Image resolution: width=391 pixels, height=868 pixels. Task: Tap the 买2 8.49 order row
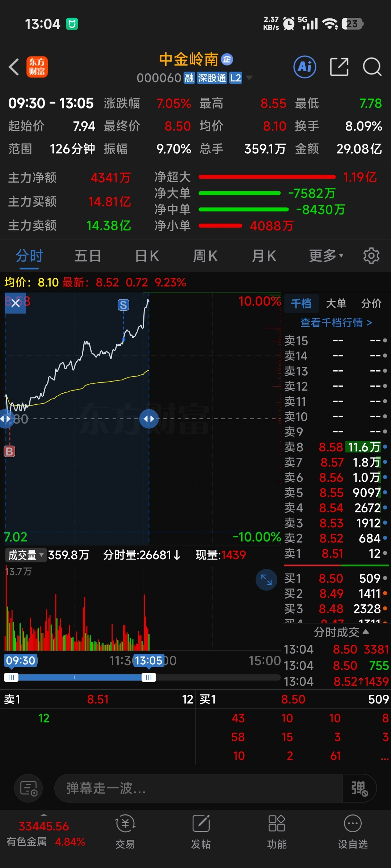[336, 593]
